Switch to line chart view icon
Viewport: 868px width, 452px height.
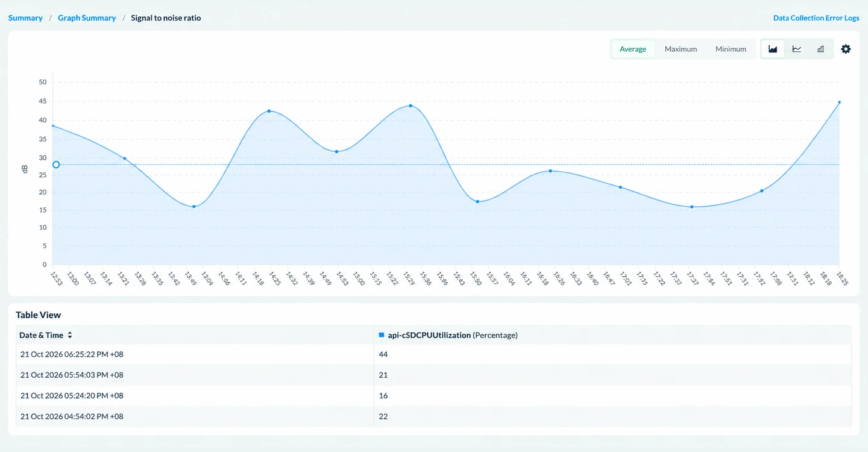(797, 49)
